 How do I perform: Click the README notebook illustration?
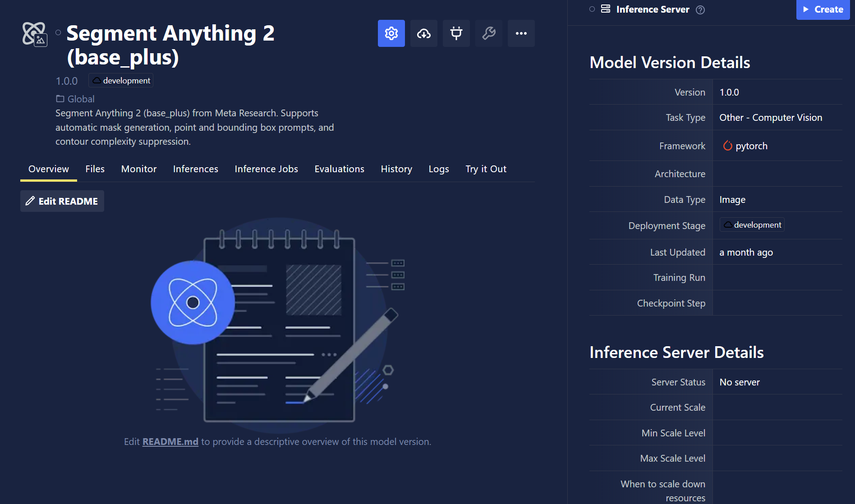(x=278, y=325)
